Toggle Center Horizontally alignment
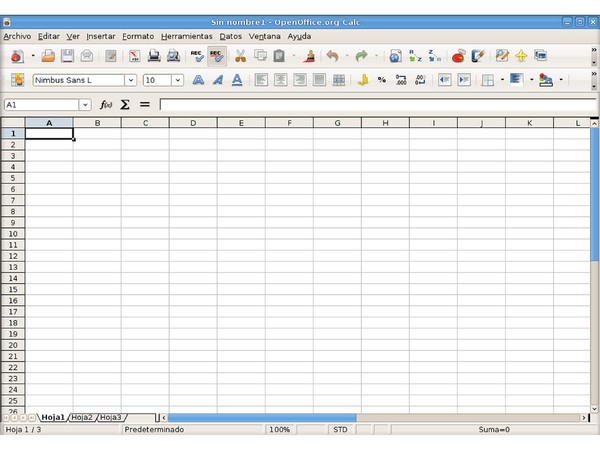The height and width of the screenshot is (450, 600). click(x=280, y=80)
